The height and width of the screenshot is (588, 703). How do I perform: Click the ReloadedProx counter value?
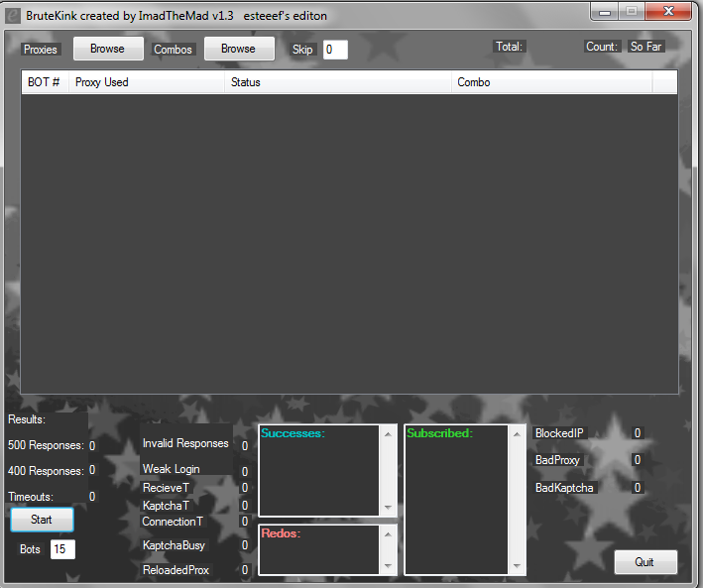[x=245, y=569]
